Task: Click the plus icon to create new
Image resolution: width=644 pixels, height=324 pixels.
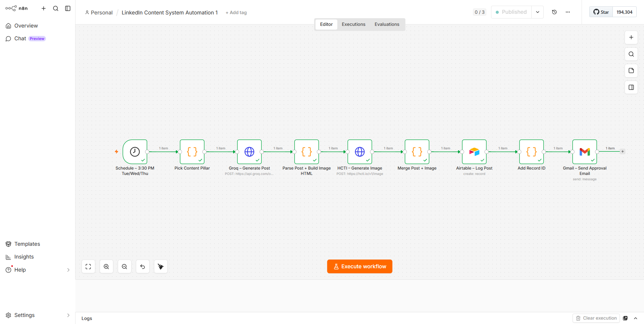Action: (44, 8)
